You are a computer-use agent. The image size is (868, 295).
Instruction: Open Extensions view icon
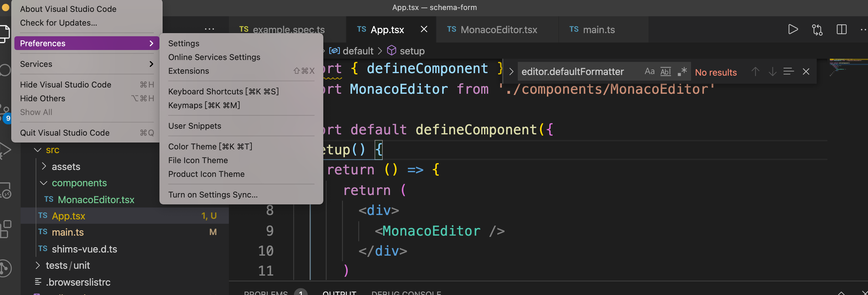click(x=5, y=229)
